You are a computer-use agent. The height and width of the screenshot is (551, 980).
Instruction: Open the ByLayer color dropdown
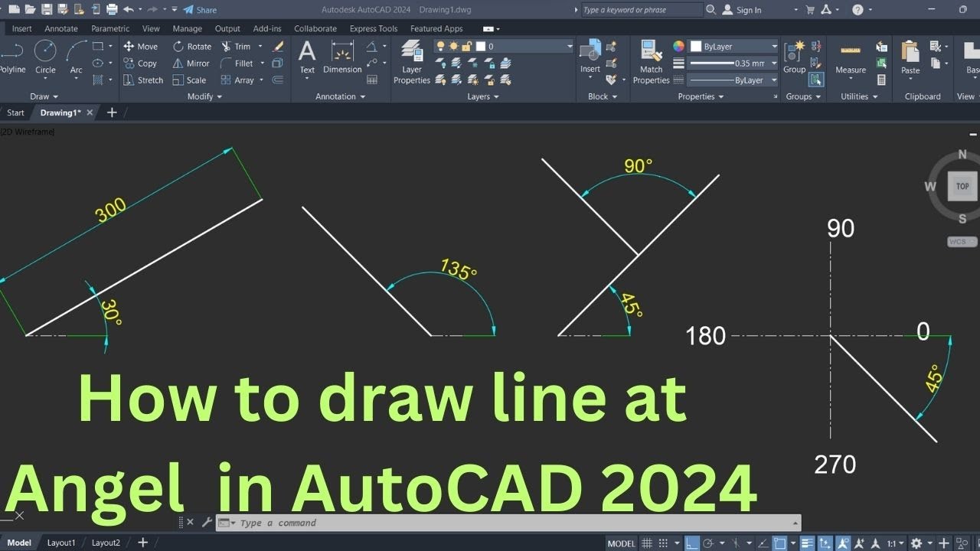coord(773,47)
